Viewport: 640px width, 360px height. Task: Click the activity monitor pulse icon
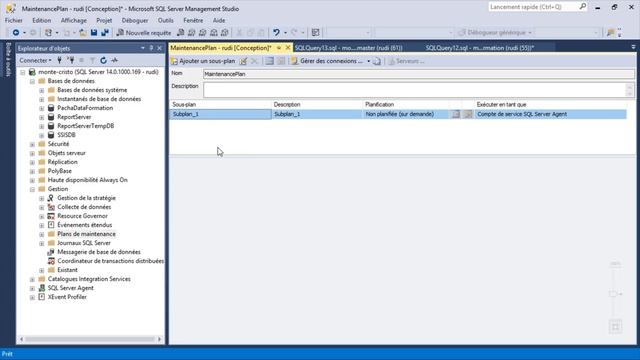click(x=115, y=60)
